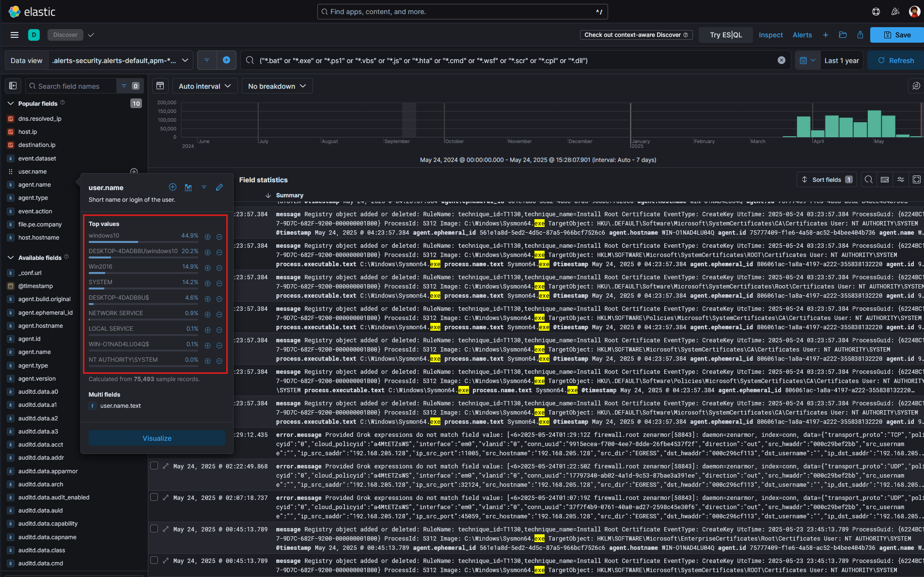Open the field statistics chart icon in popover
The width and height of the screenshot is (924, 577).
(x=188, y=187)
